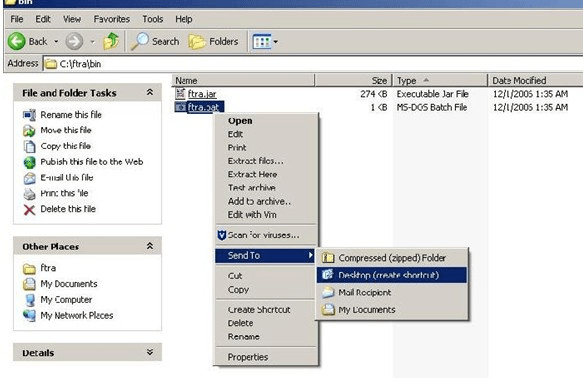Open the Favorites menu
Screen dimensions: 583x378
(112, 19)
